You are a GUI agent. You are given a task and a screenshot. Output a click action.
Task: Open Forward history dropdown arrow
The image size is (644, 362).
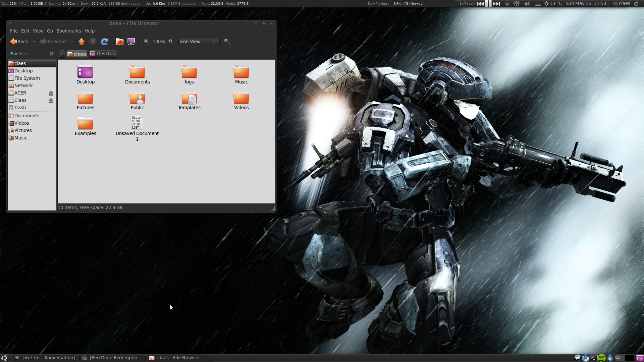coord(71,42)
